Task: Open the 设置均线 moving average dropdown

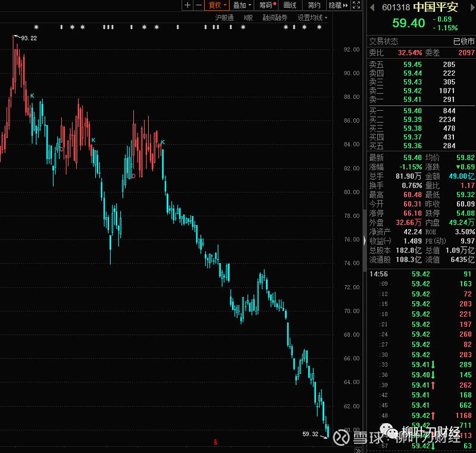Action: click(312, 18)
